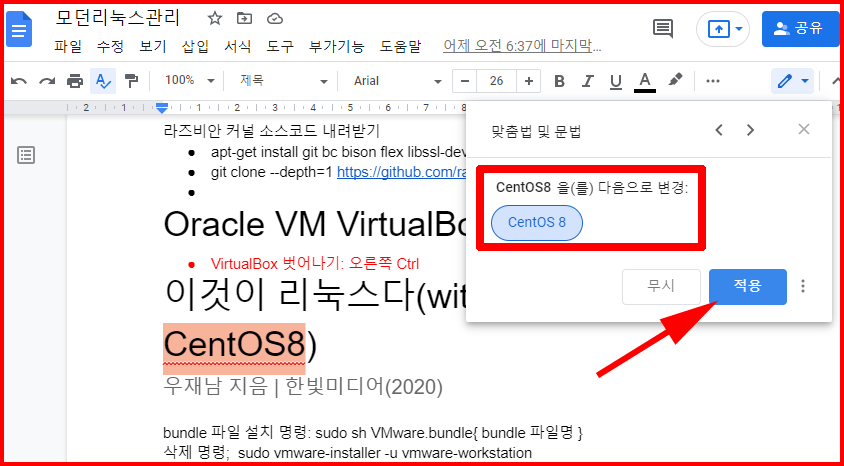Click the move-to-folder icon by the title
Viewport: 844px width, 466px height.
(x=244, y=19)
